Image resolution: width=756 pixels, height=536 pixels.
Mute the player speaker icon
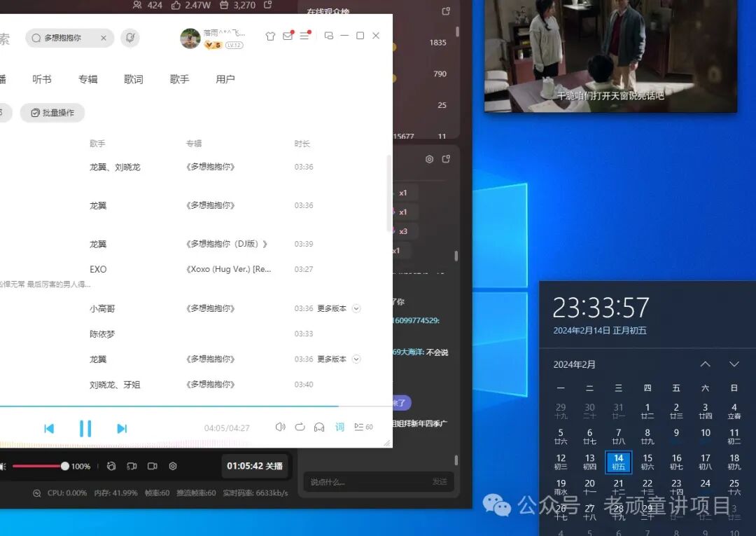tap(280, 427)
